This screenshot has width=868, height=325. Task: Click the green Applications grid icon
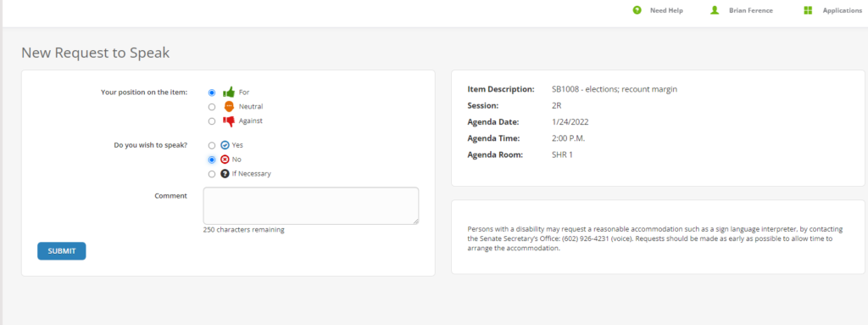808,10
